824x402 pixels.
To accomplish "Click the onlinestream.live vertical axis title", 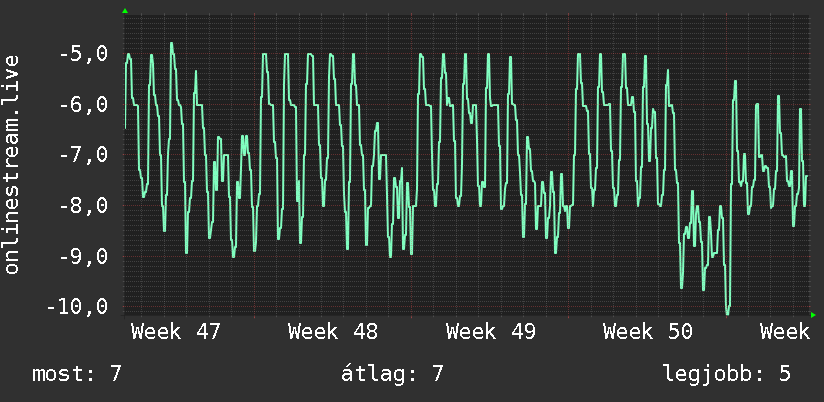I will [x=12, y=164].
